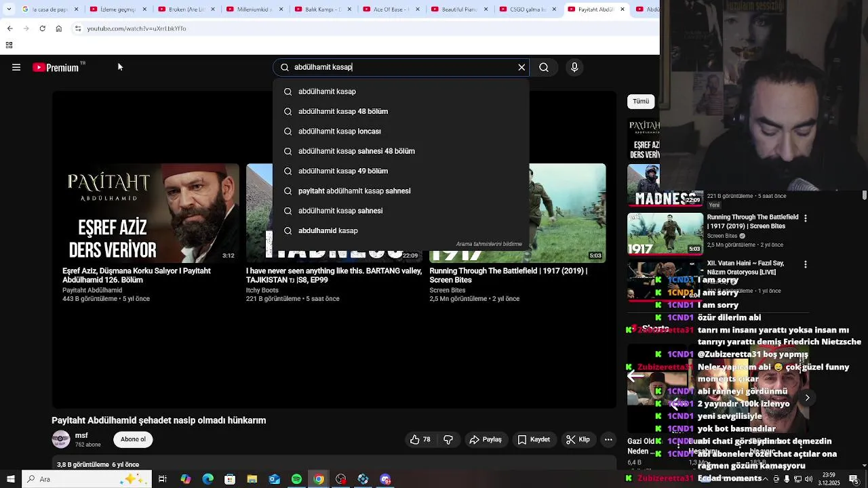
Task: Open Microsoft Edge from taskbar
Action: point(208,479)
